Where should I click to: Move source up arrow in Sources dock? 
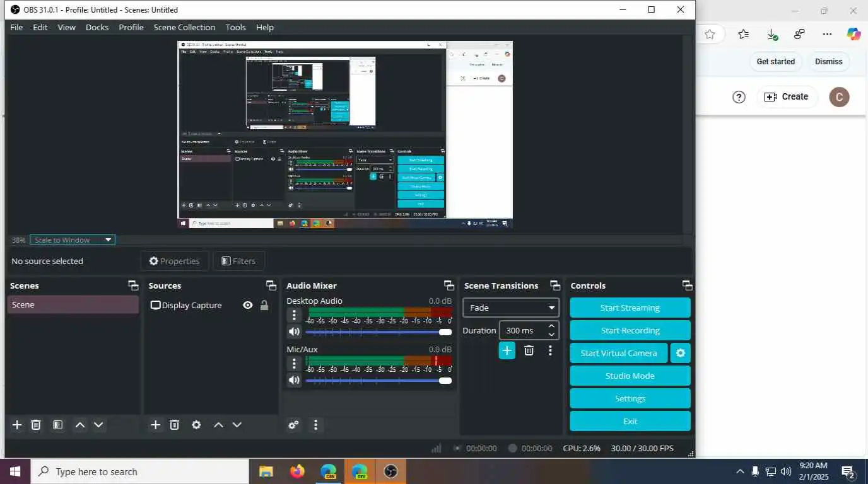[218, 425]
